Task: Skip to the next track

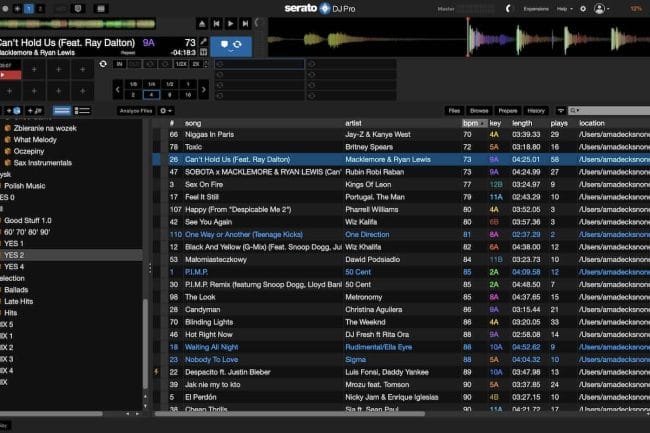Action: click(245, 24)
